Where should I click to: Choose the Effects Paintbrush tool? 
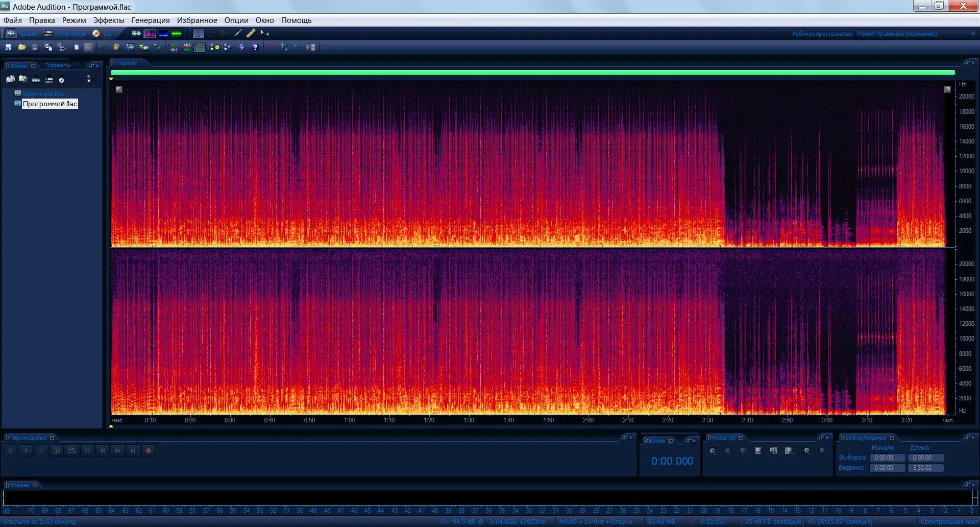[x=238, y=34]
